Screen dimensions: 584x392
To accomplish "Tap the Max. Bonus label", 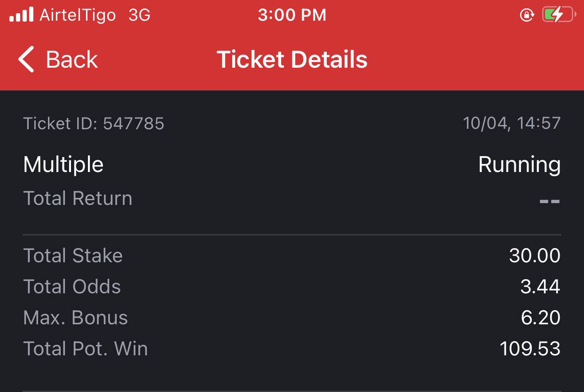I will coord(75,318).
